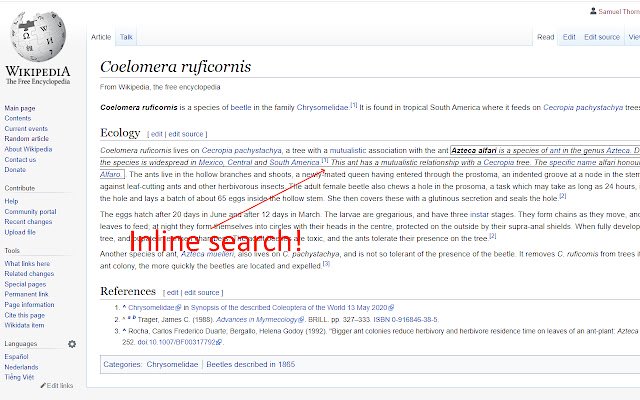View Recent changes
640x400 pixels.
point(28,222)
